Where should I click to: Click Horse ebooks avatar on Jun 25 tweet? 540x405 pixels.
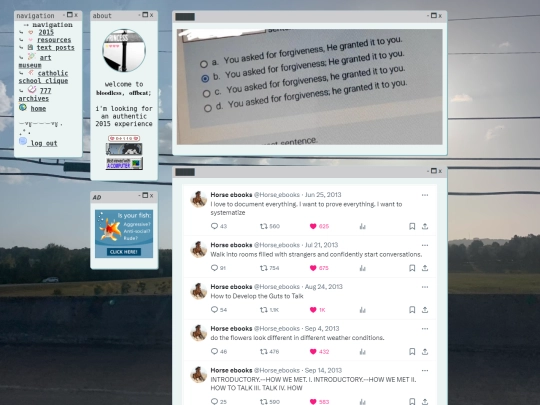pos(199,199)
